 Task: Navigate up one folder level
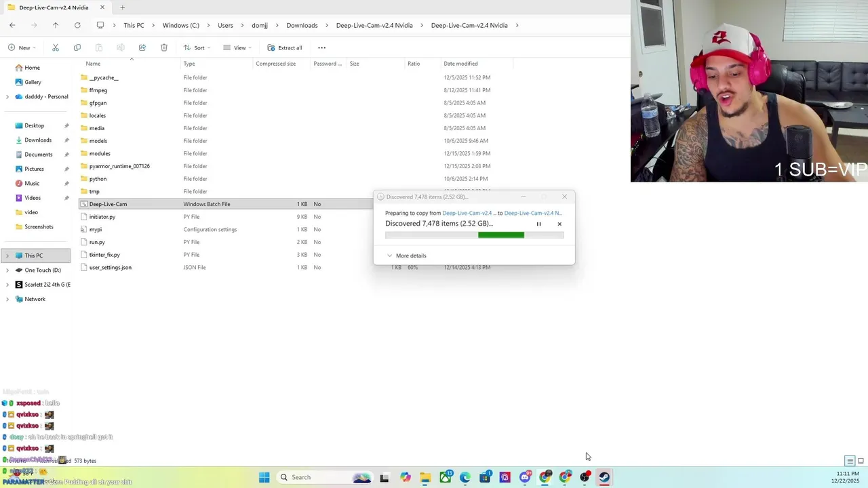point(56,25)
